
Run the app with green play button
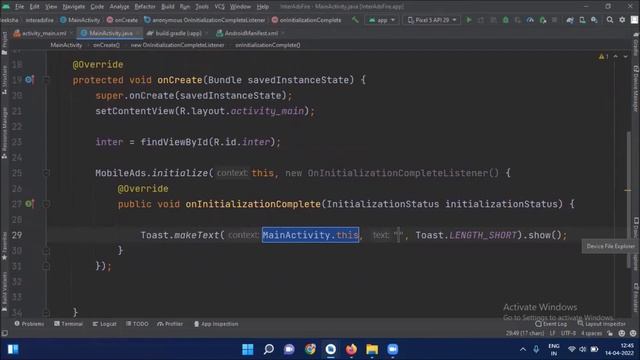469,20
